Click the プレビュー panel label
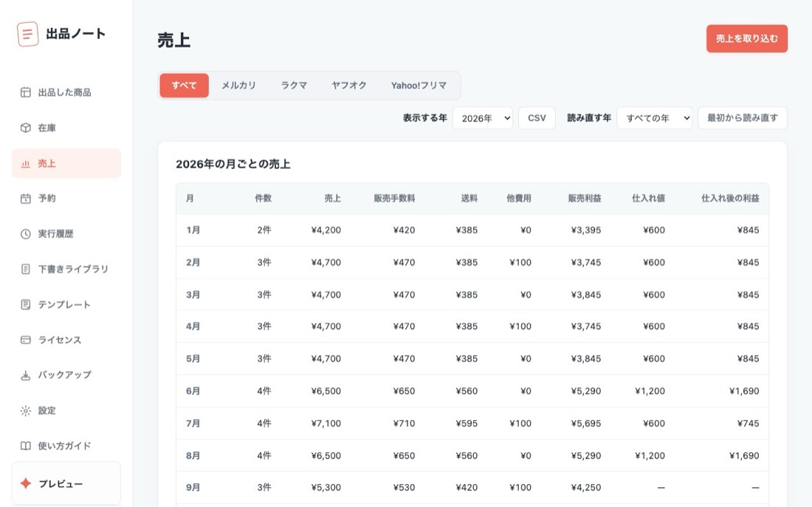Screen dimensions: 812x507 coord(61,483)
